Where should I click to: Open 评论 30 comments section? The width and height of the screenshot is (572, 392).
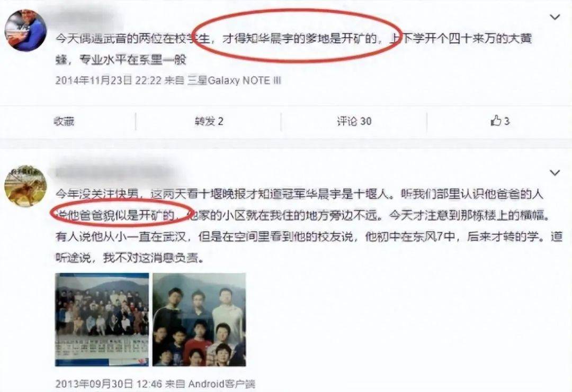pyautogui.click(x=354, y=121)
